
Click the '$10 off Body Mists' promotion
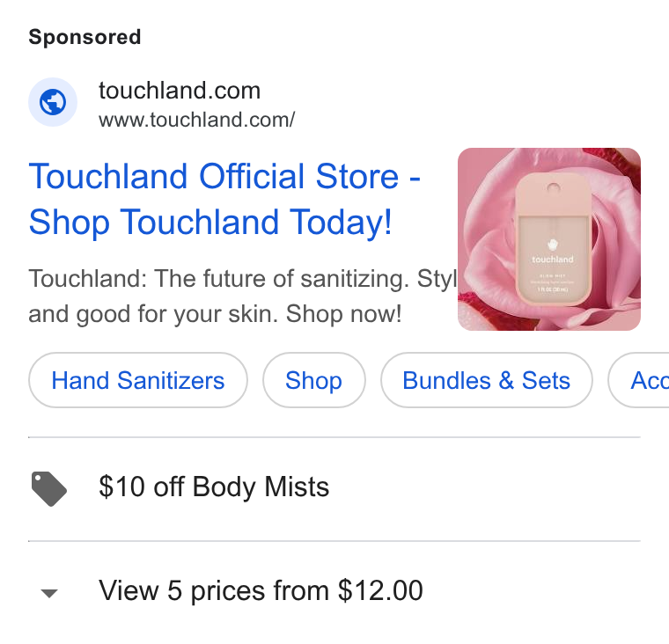(214, 487)
